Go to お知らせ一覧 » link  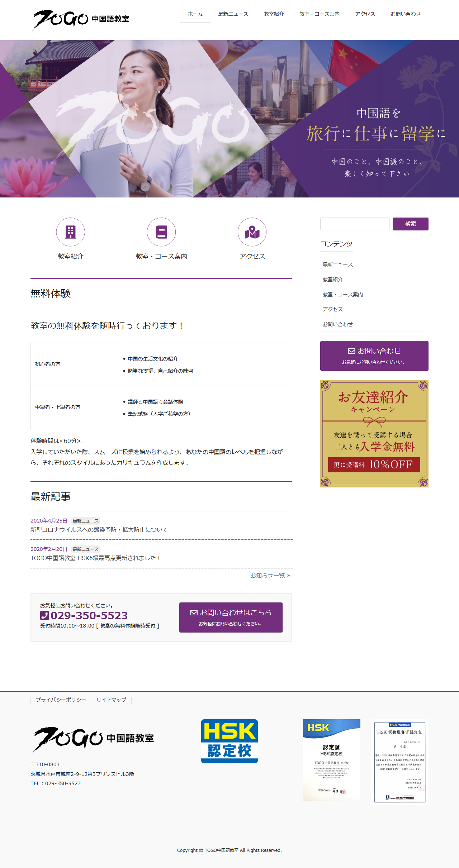[x=270, y=576]
